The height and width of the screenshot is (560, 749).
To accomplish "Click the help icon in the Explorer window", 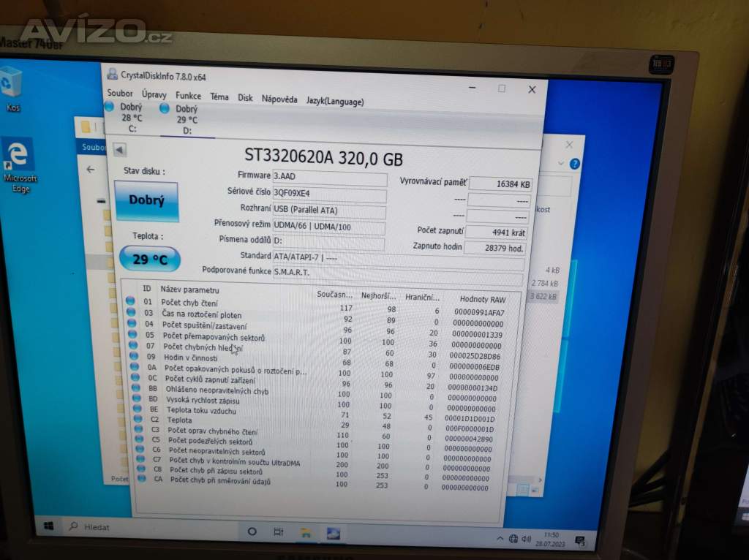I will point(575,164).
